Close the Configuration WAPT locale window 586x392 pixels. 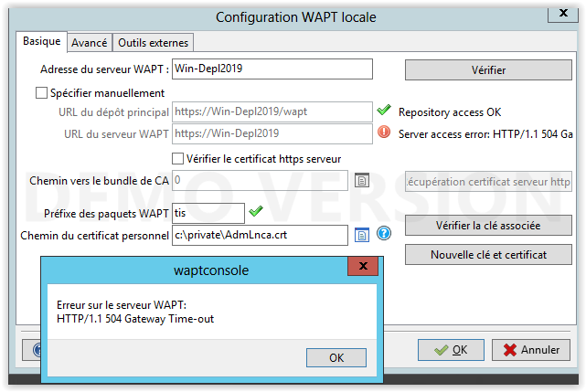tap(563, 13)
